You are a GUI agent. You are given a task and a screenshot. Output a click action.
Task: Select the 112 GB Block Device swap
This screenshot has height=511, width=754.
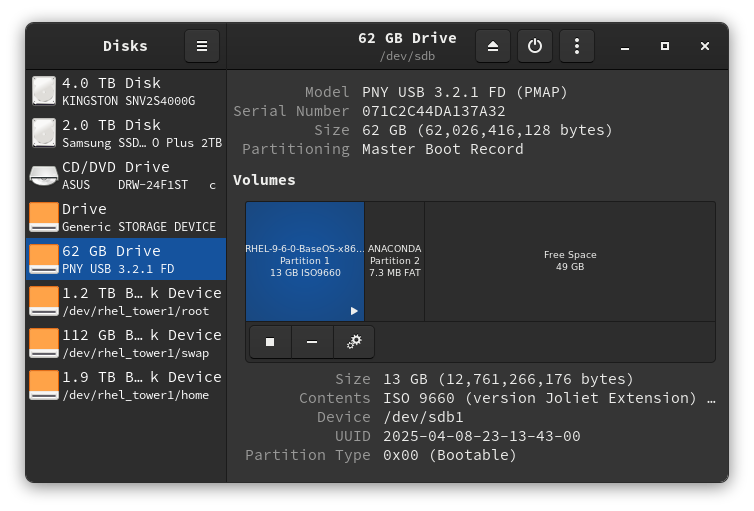tap(126, 343)
